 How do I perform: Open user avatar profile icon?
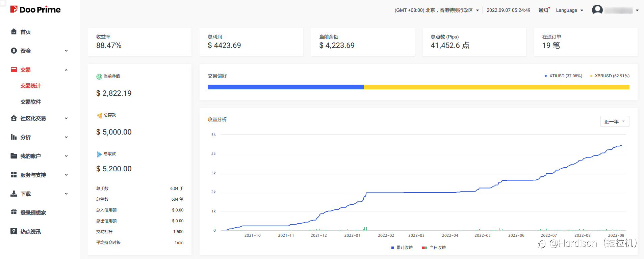tap(597, 10)
